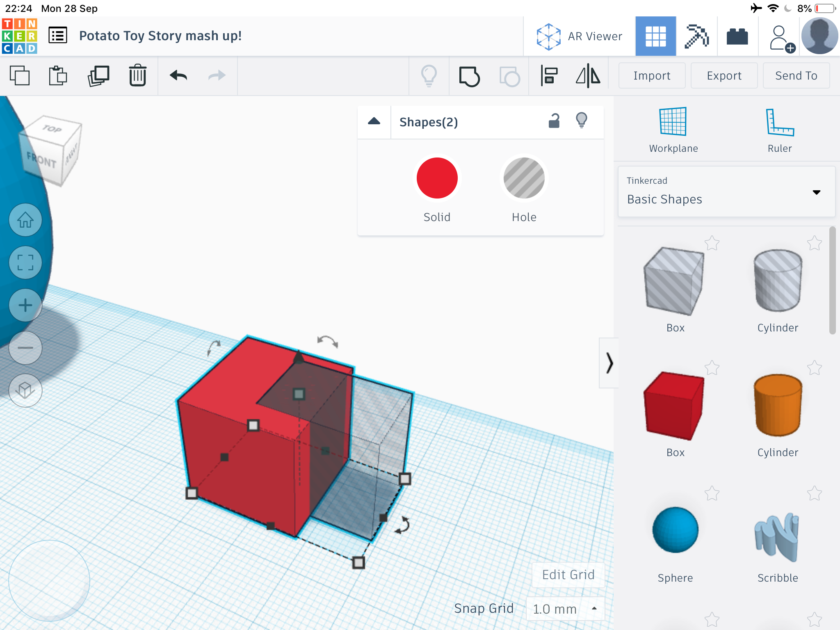Viewport: 840px width, 630px height.
Task: Open Blocks mode pickaxe icon
Action: point(696,36)
